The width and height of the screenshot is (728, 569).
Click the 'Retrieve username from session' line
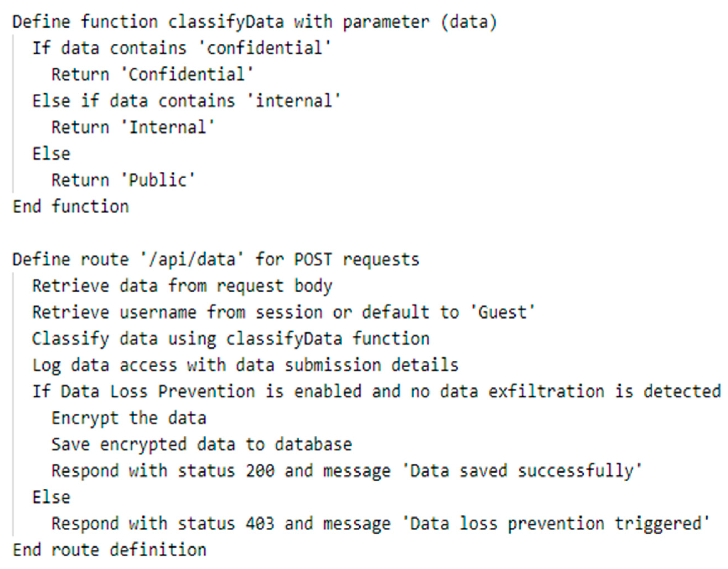point(283,312)
